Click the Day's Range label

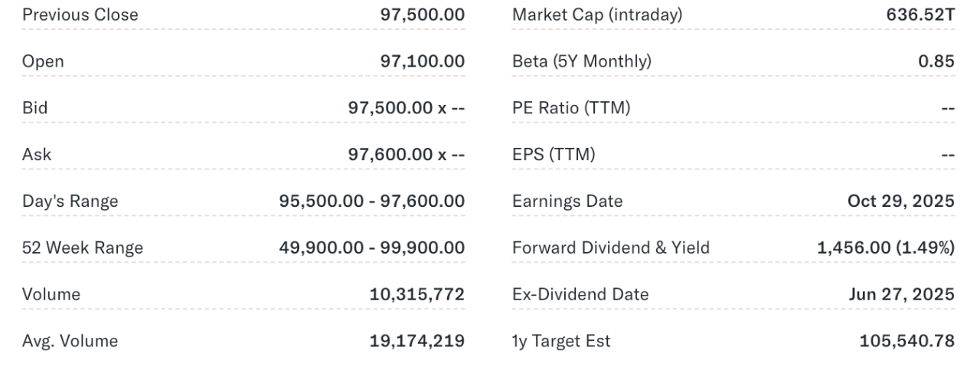(x=70, y=201)
